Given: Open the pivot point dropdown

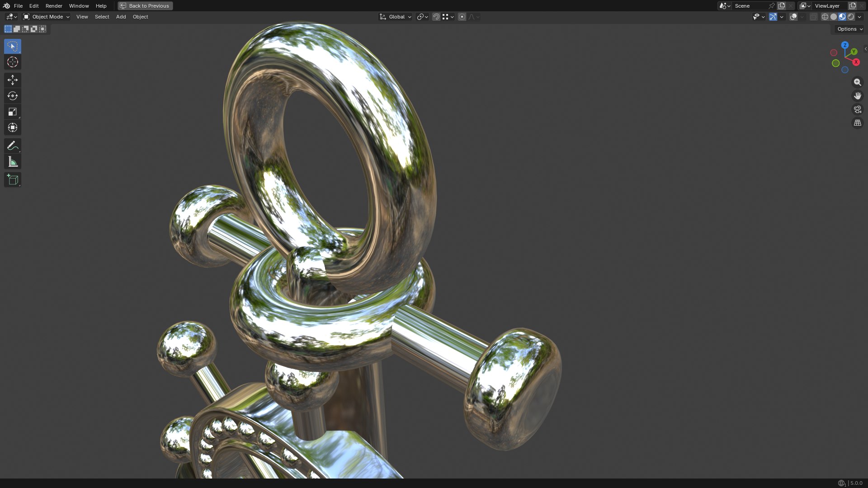Looking at the screenshot, I should [422, 17].
